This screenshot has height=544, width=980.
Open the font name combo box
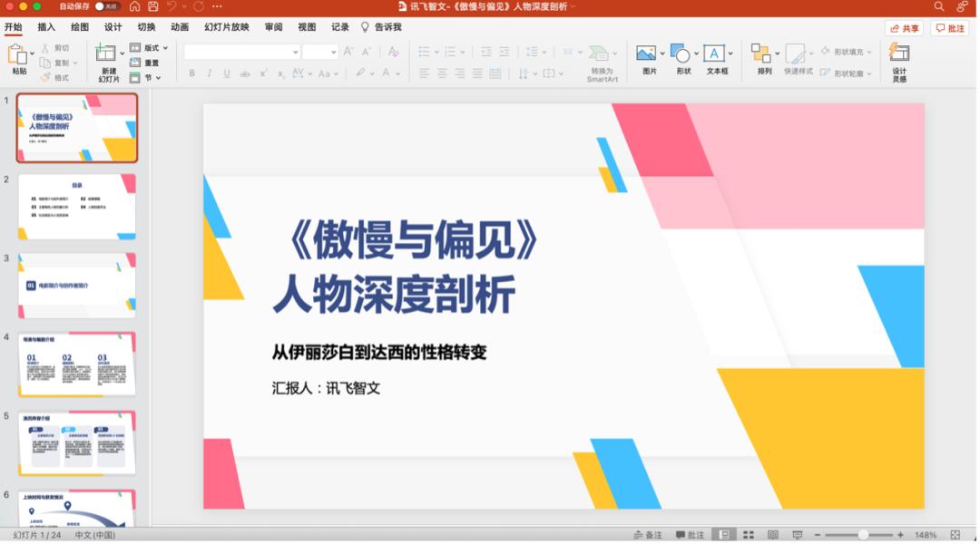(242, 53)
